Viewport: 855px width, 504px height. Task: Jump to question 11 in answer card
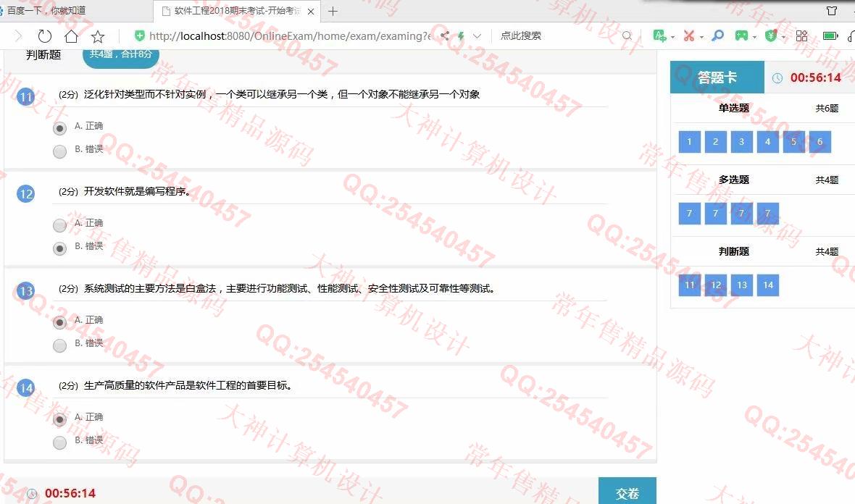[689, 285]
